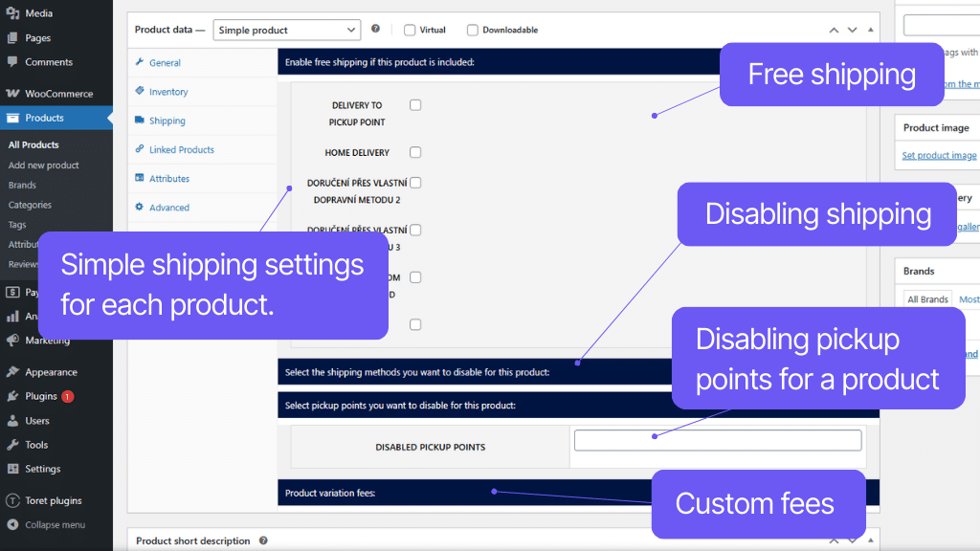Open the Users person icon
Image resolution: width=980 pixels, height=551 pixels.
click(12, 421)
